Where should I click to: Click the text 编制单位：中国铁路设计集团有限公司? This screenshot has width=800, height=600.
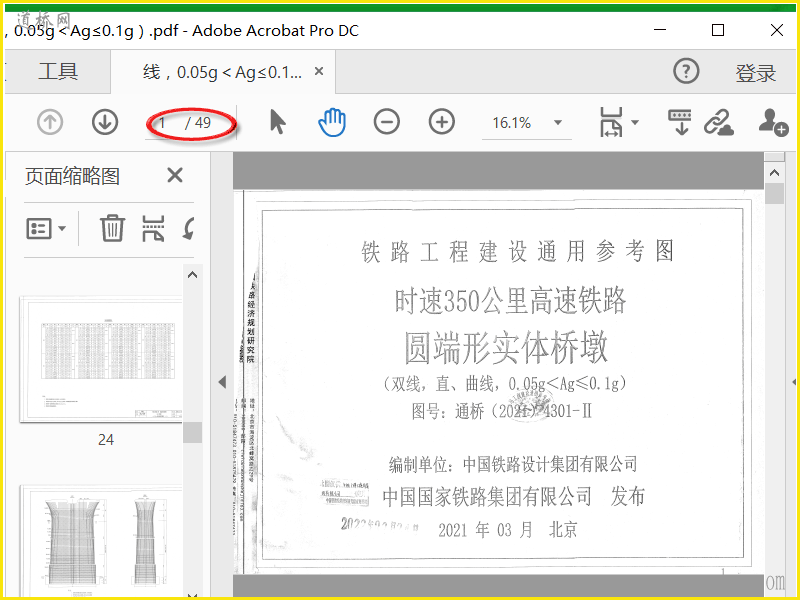pyautogui.click(x=513, y=464)
